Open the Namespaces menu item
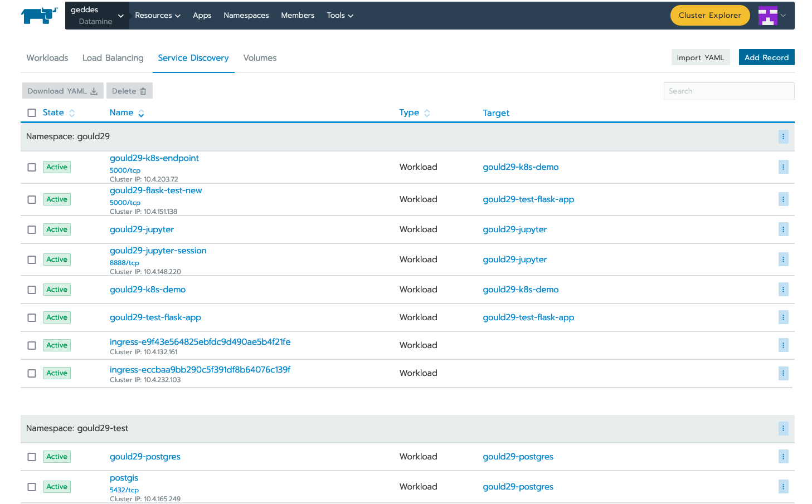 pyautogui.click(x=246, y=15)
